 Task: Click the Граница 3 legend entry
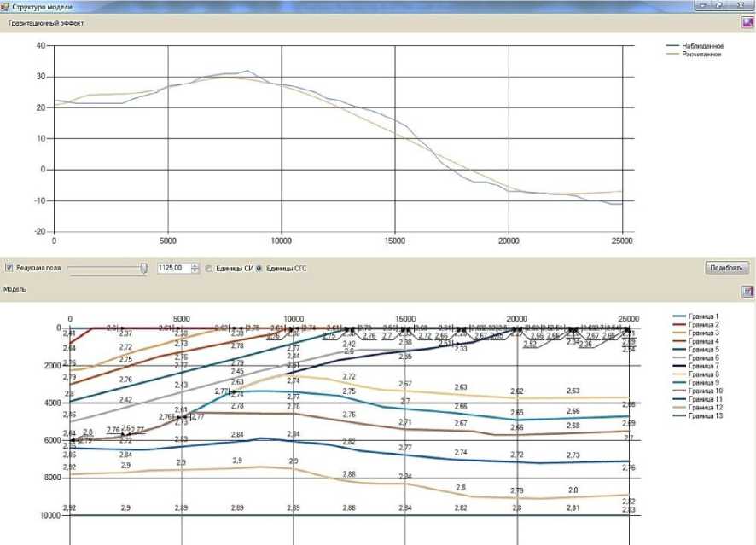coord(695,333)
